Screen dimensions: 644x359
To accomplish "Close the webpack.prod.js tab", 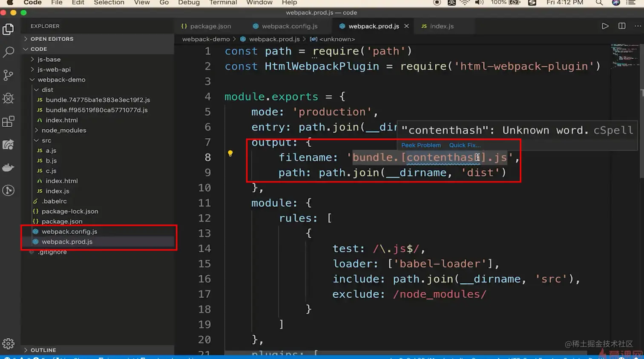I will point(406,26).
